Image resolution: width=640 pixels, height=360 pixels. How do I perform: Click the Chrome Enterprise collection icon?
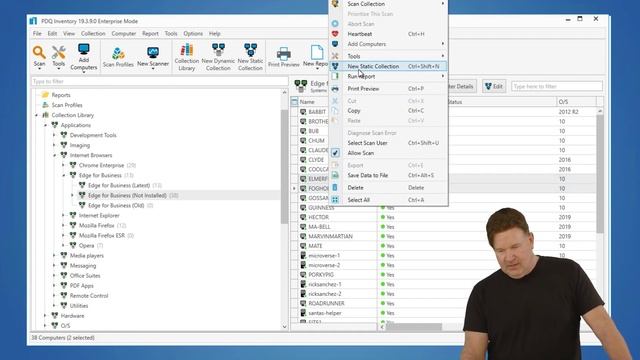73,165
